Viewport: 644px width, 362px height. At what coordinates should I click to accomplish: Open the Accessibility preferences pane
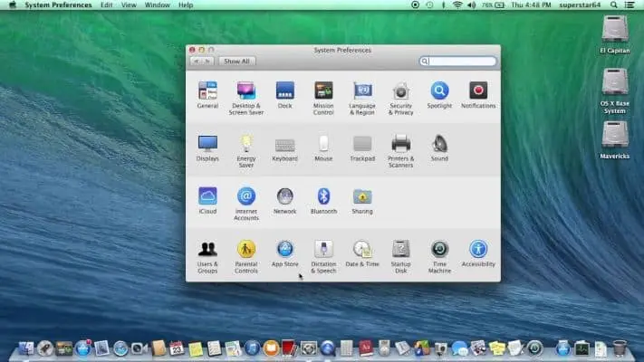point(478,253)
